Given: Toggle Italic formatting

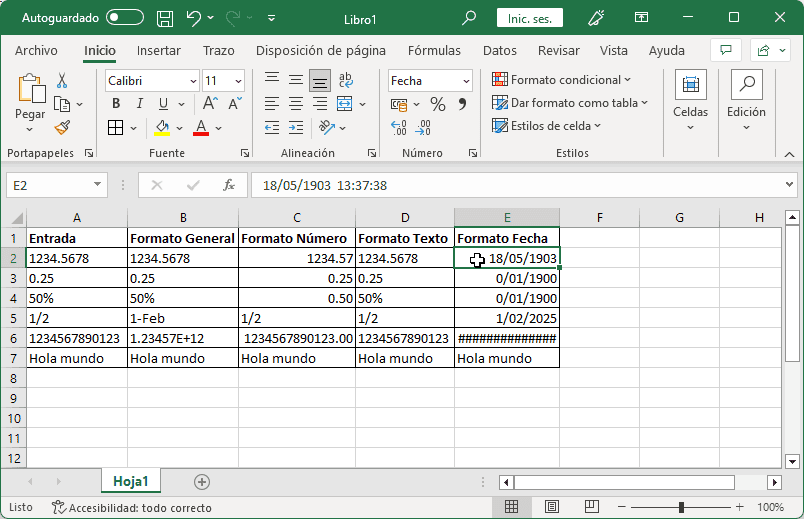Looking at the screenshot, I should [x=140, y=104].
